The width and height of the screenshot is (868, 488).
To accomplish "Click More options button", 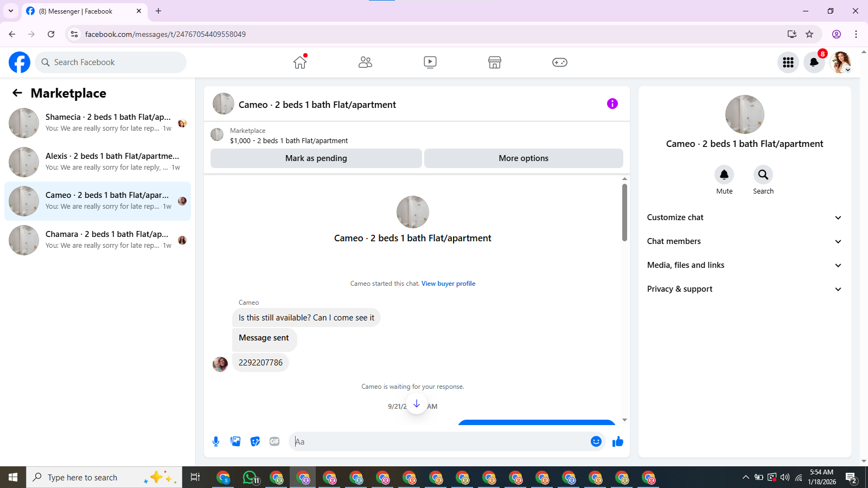I will [x=524, y=158].
